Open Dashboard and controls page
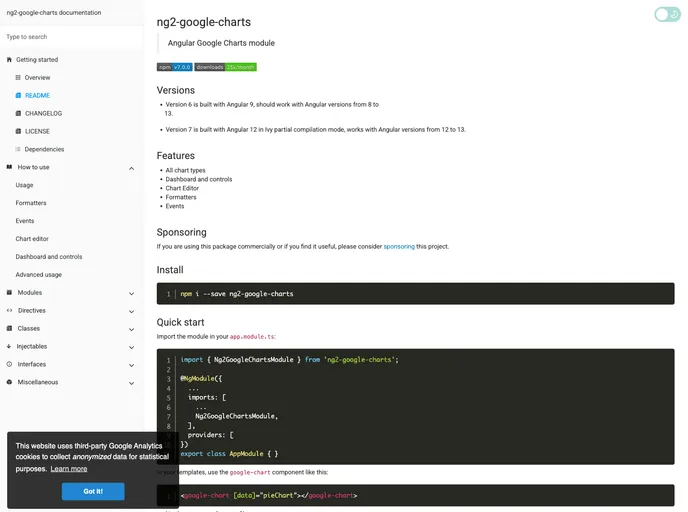 point(49,257)
